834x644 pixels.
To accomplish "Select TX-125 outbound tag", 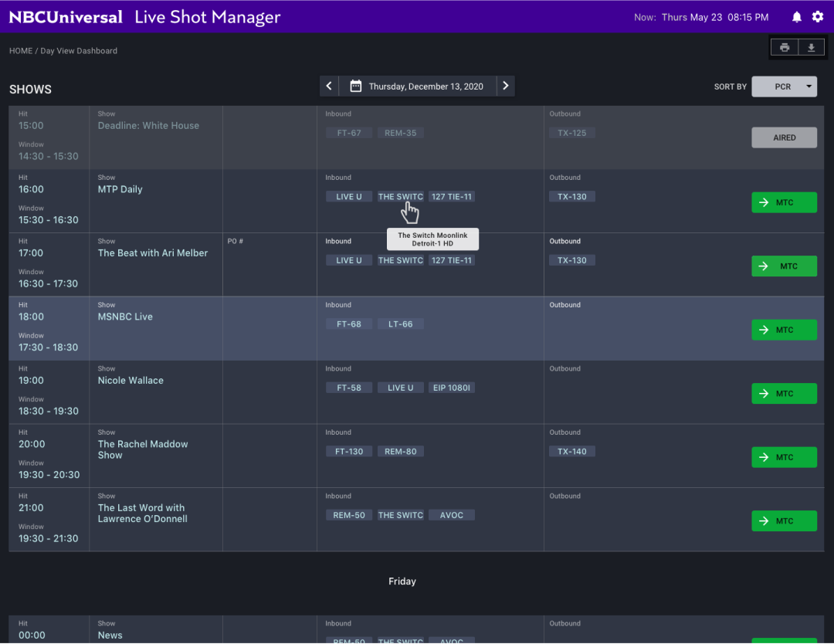I will [x=571, y=133].
